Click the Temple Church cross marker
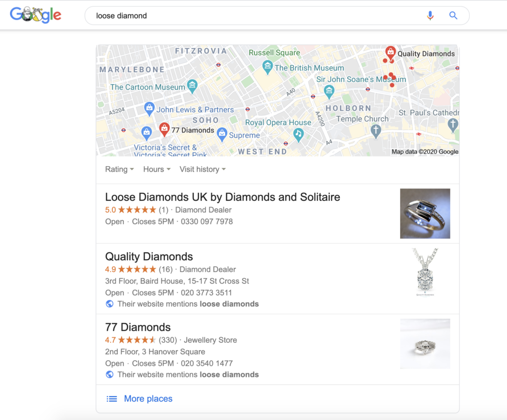The height and width of the screenshot is (420, 507). click(x=375, y=132)
